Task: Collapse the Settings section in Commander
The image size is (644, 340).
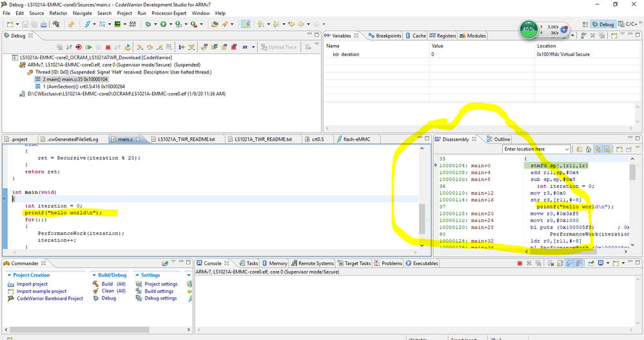Action: pyautogui.click(x=137, y=275)
